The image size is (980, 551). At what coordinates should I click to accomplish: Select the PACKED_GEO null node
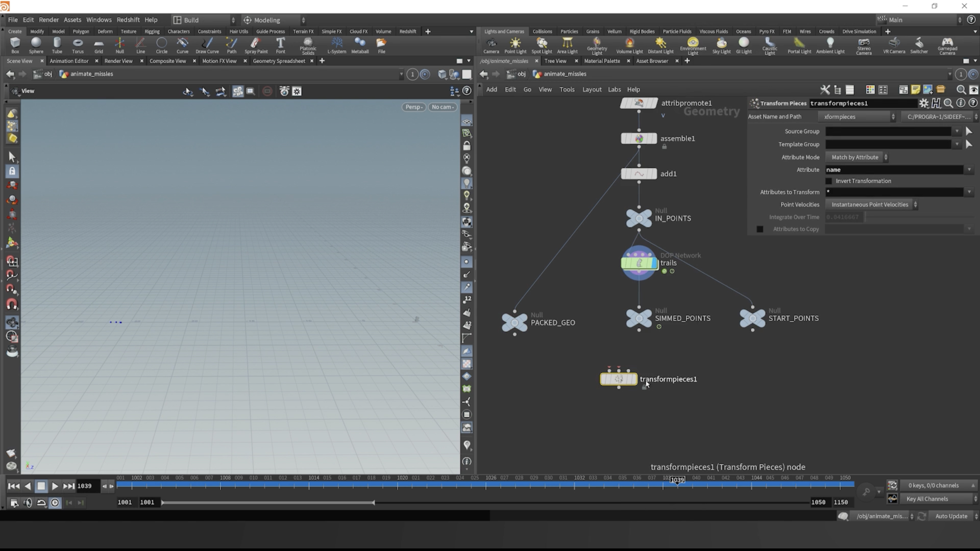[514, 322]
